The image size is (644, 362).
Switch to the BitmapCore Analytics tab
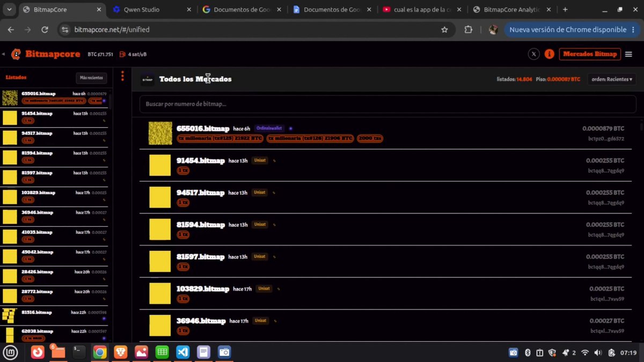pos(510,10)
